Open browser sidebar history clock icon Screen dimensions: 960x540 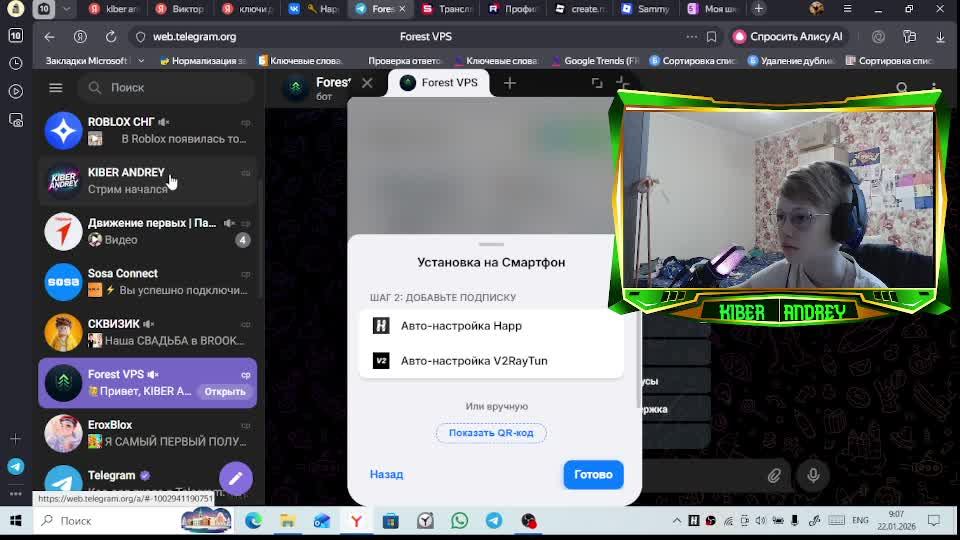(x=16, y=63)
